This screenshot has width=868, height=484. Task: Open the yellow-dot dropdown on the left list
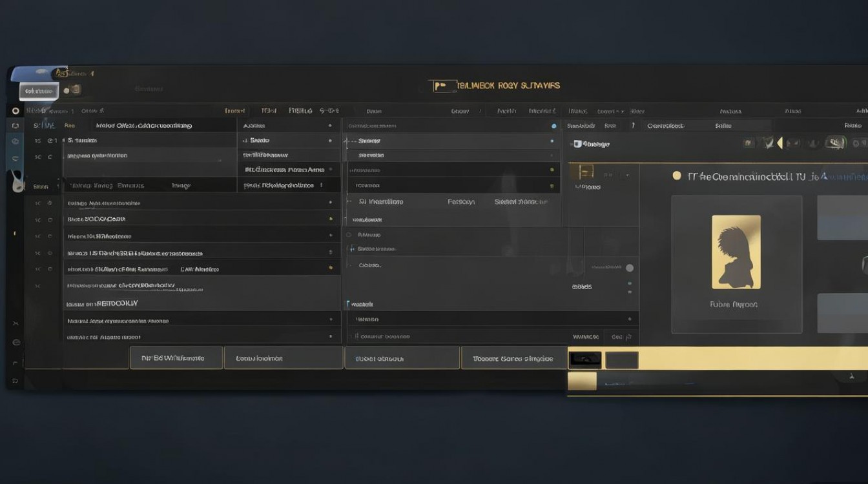click(330, 268)
